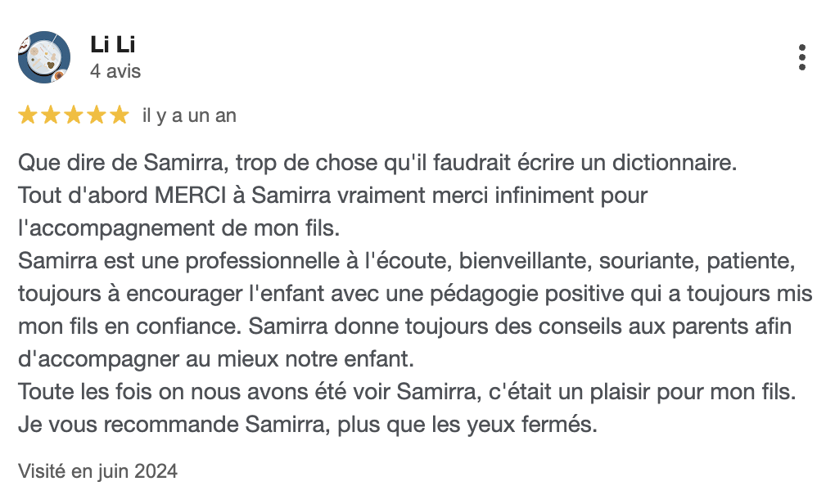
Task: Open the three-dot review options menu
Action: pyautogui.click(x=801, y=57)
